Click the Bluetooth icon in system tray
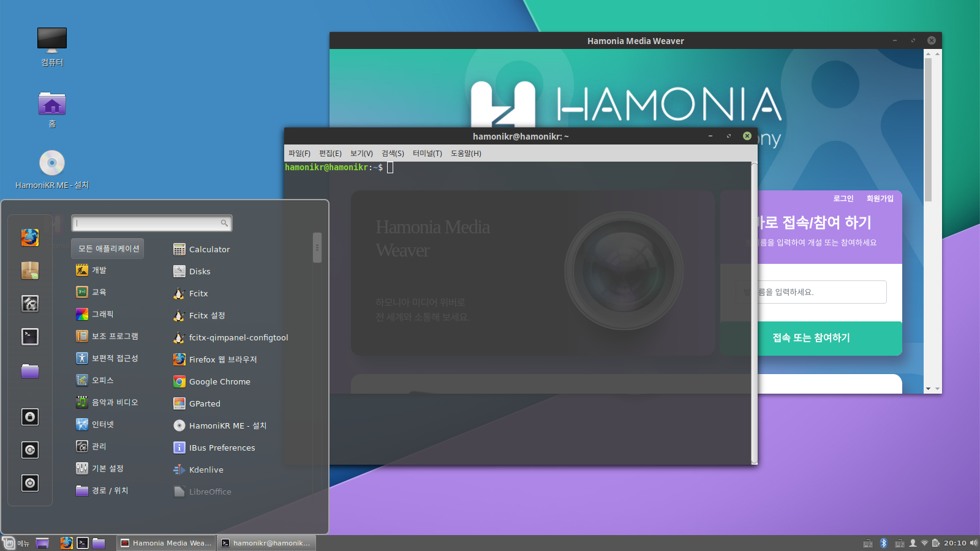The image size is (980, 551). [x=884, y=543]
